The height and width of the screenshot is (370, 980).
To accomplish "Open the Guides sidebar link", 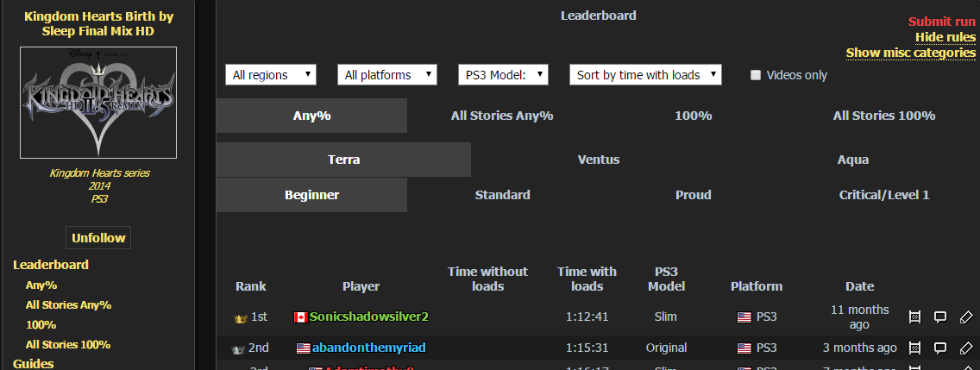I will (x=33, y=364).
